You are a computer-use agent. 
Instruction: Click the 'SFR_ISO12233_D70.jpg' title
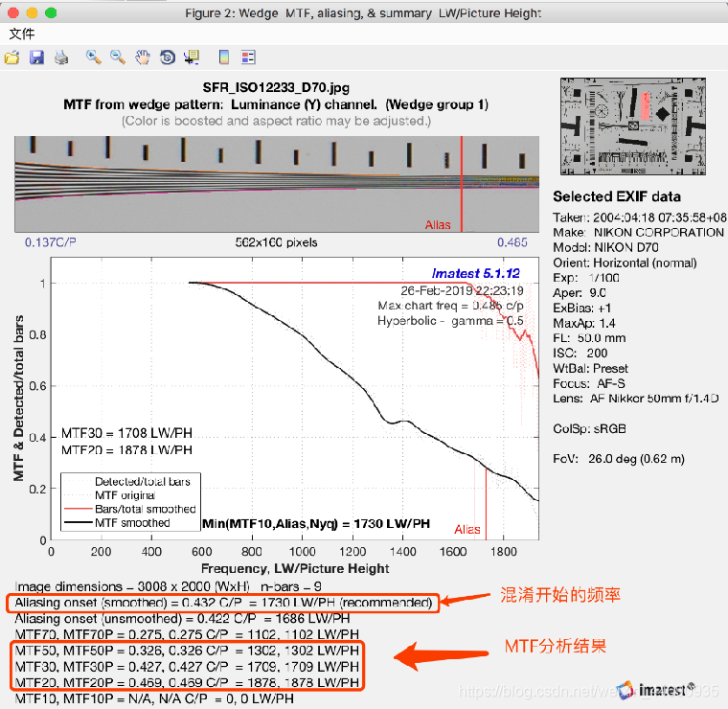tap(276, 88)
